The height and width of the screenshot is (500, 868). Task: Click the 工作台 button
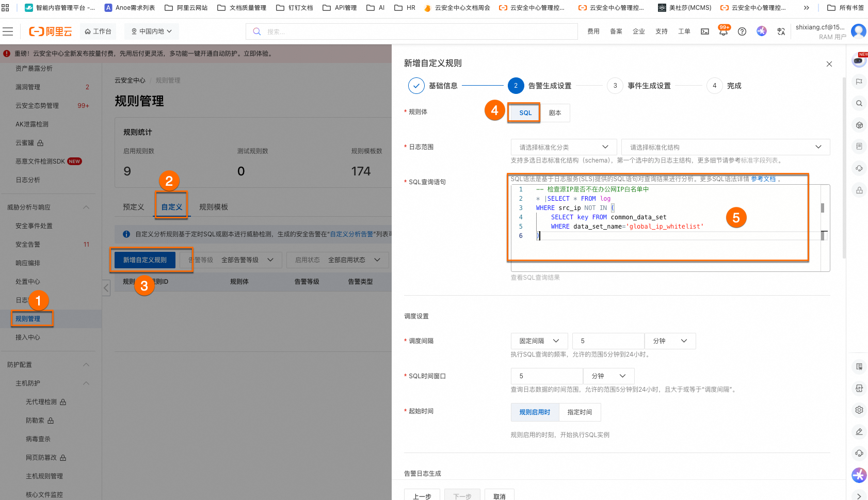[98, 31]
